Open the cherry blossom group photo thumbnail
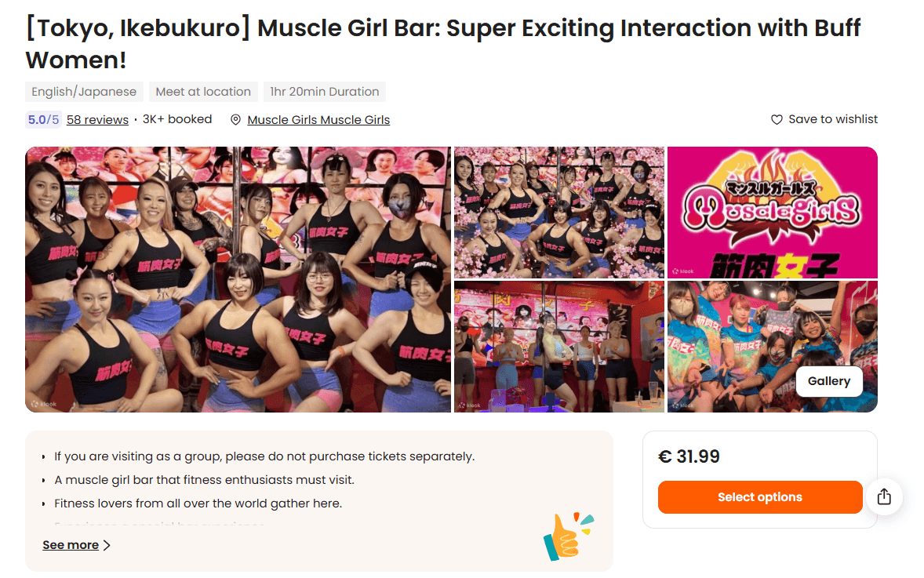 pyautogui.click(x=559, y=212)
